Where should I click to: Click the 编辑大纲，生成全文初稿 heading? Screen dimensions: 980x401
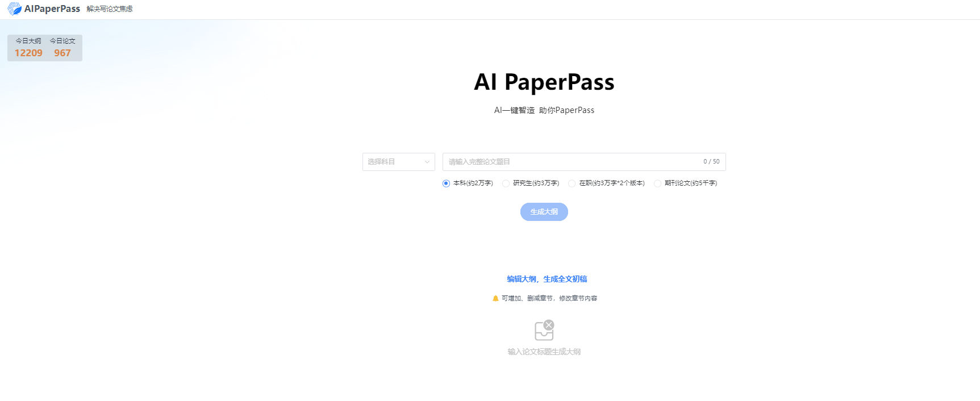click(547, 279)
